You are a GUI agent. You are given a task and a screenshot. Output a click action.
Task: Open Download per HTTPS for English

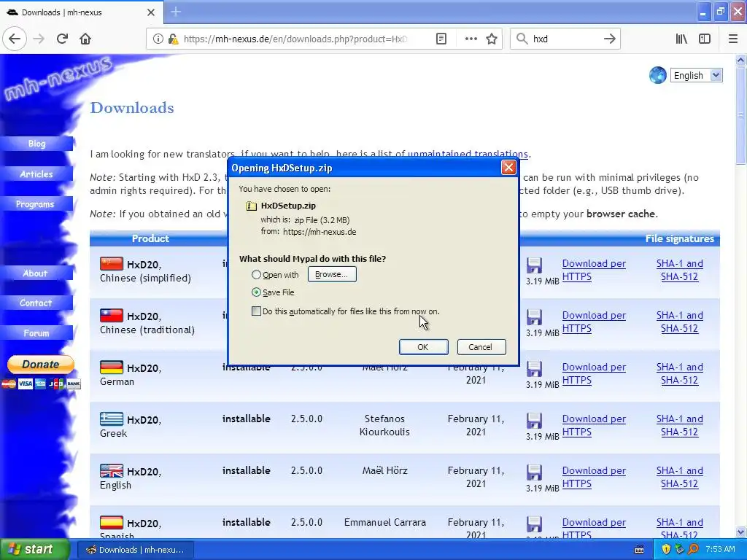point(594,477)
